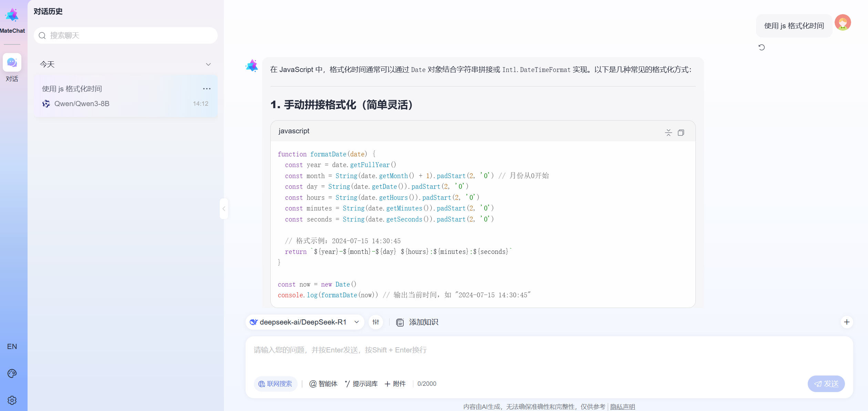
Task: Open the theme palette icon
Action: 12,373
